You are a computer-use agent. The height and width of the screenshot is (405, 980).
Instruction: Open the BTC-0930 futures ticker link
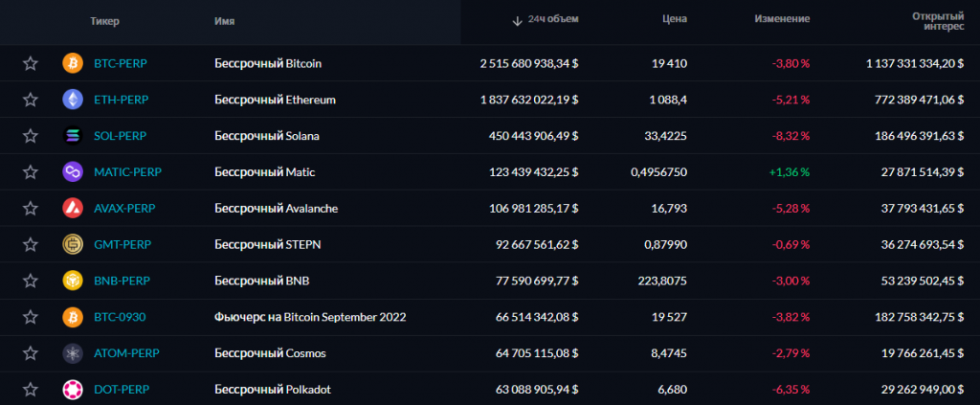[120, 317]
